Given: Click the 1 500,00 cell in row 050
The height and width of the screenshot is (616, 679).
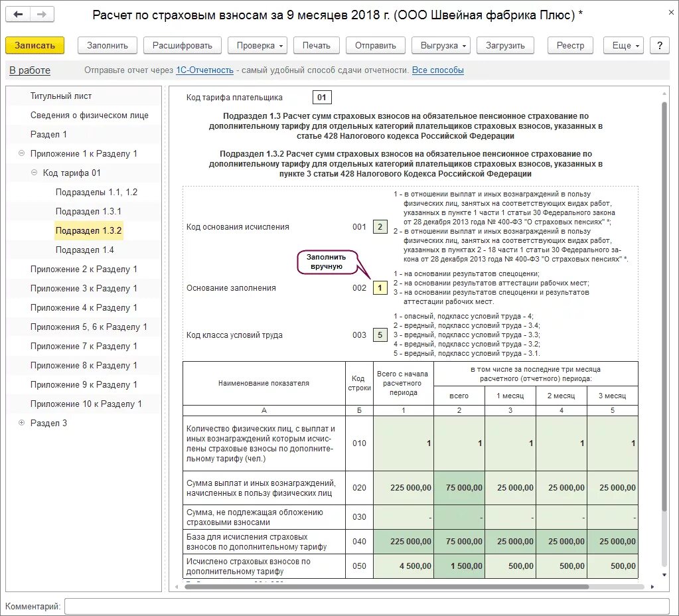Looking at the screenshot, I should [459, 566].
